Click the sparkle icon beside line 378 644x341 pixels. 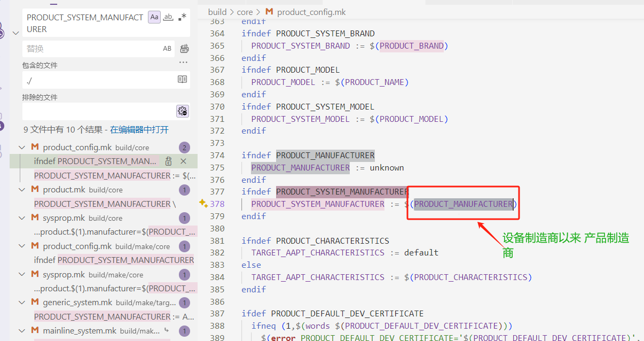203,203
